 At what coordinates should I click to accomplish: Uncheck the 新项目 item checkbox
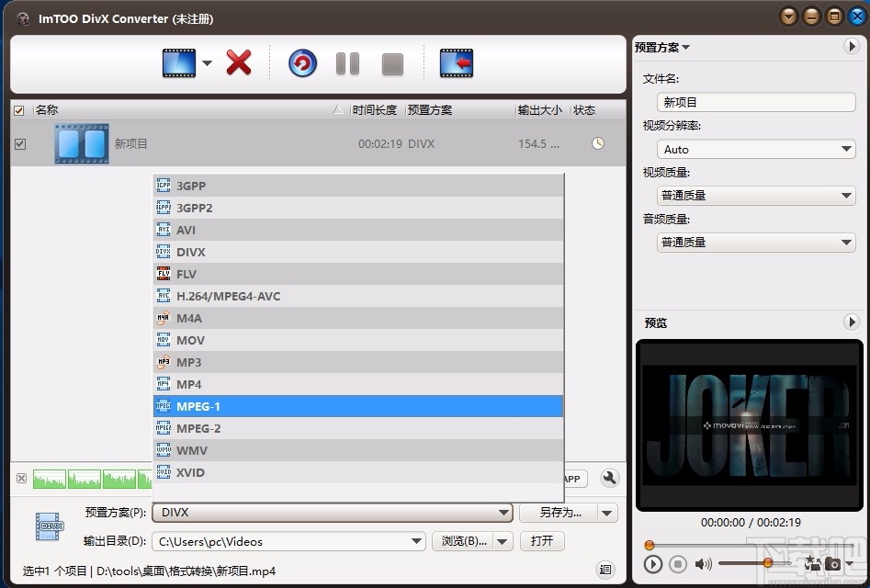click(x=19, y=143)
